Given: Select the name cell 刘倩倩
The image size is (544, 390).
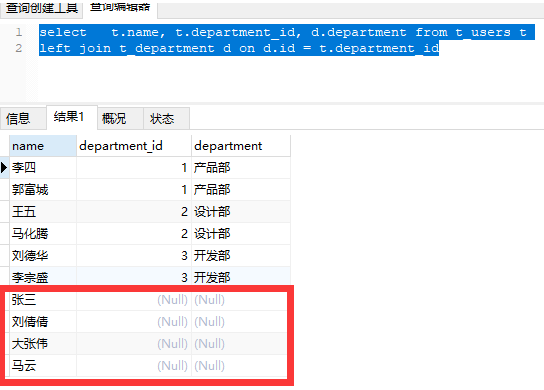Looking at the screenshot, I should click(x=43, y=322).
